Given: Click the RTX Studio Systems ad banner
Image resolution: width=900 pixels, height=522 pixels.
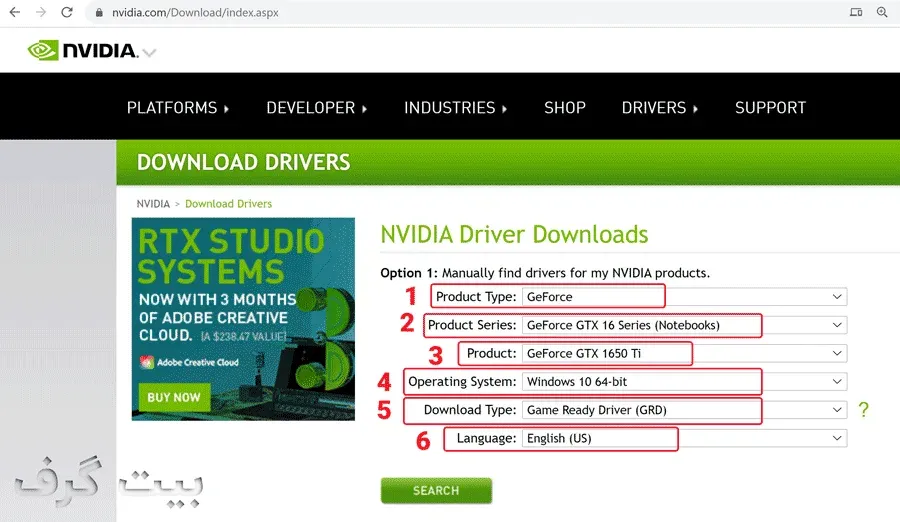Looking at the screenshot, I should (x=243, y=319).
